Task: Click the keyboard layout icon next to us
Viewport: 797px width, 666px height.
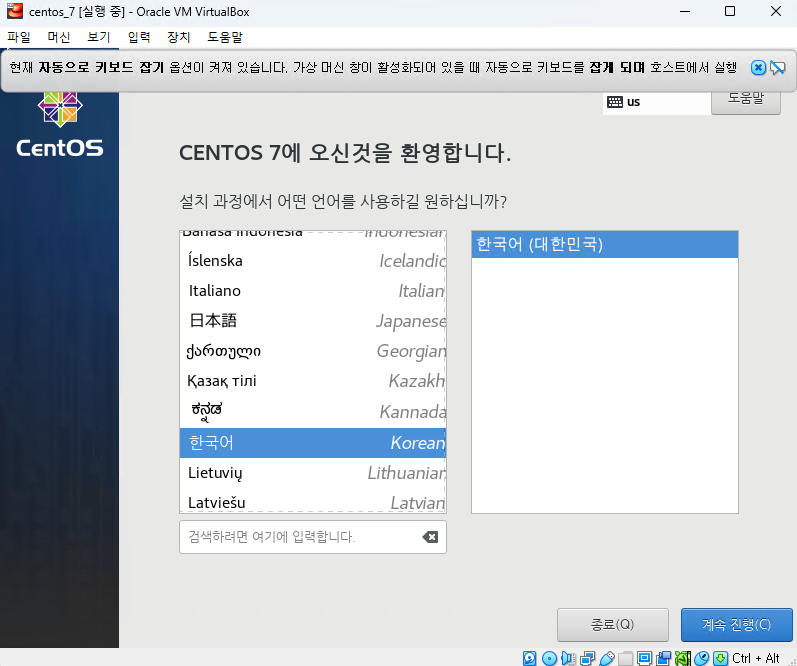Action: point(615,102)
